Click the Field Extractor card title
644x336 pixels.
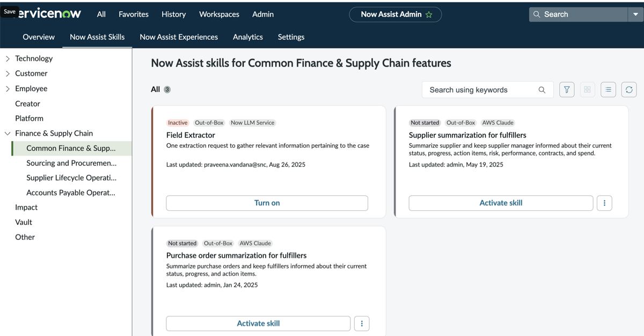pos(191,135)
